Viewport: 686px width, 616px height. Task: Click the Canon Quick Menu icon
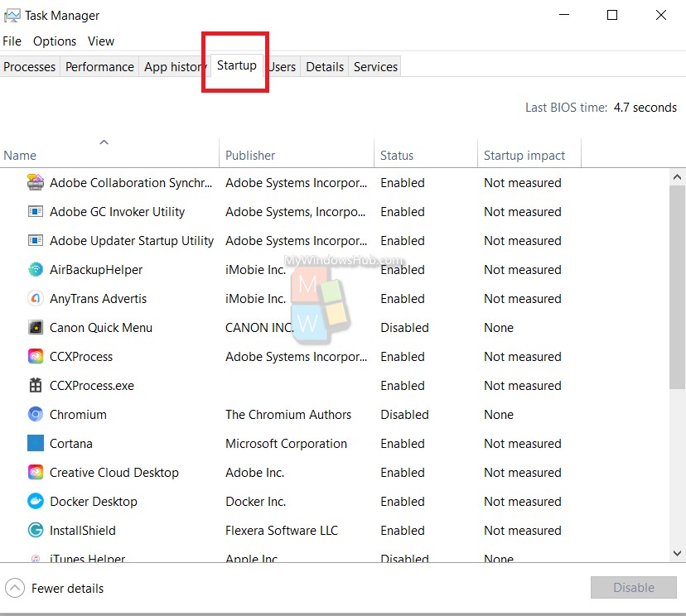(x=36, y=327)
